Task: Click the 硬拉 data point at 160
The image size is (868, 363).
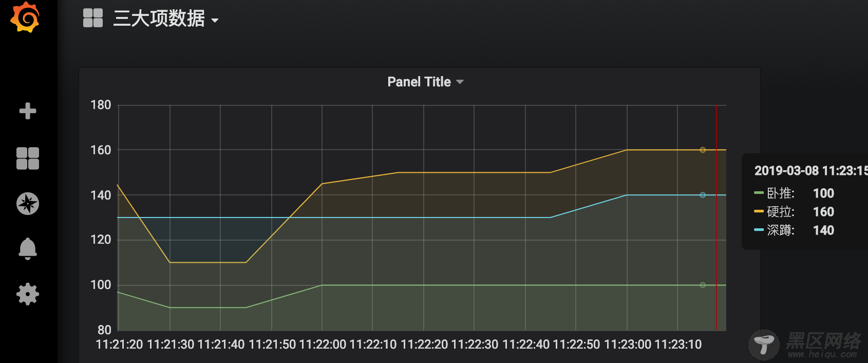Action: [703, 150]
